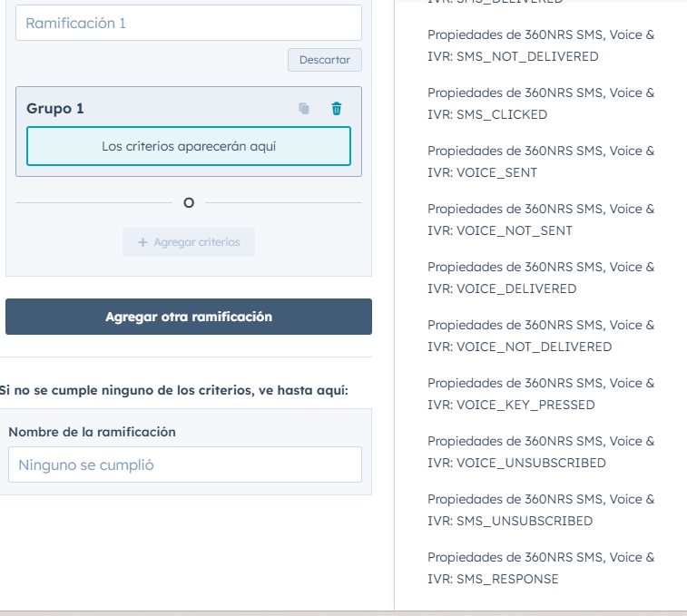The image size is (687, 616).
Task: Choose the SMS_CLICKED property option
Action: (541, 104)
